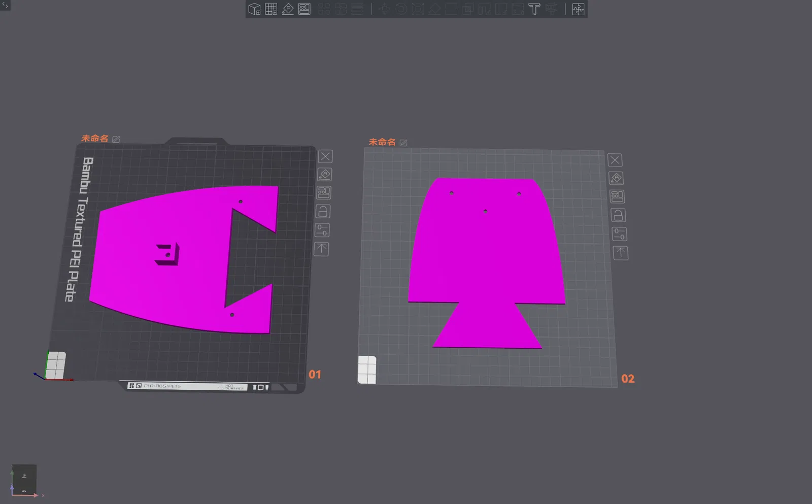The height and width of the screenshot is (504, 812).
Task: Select the Scale tool in the toolbar
Action: coord(418,9)
